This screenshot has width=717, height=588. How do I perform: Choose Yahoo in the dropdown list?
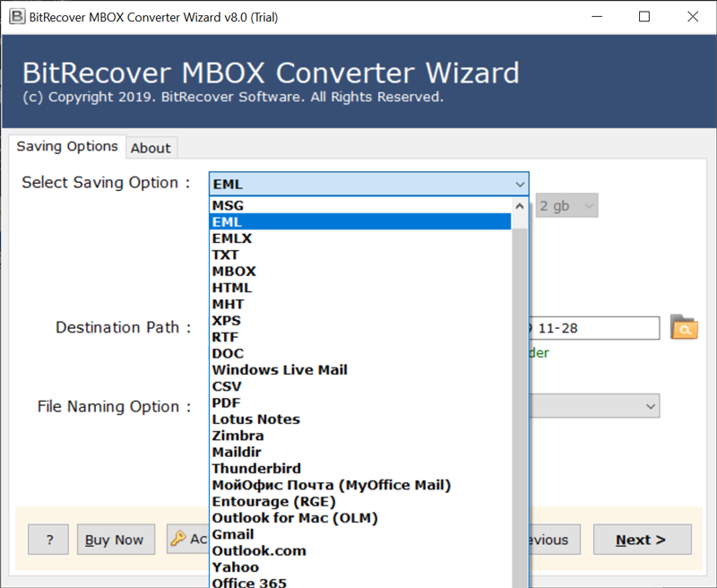coord(360,568)
